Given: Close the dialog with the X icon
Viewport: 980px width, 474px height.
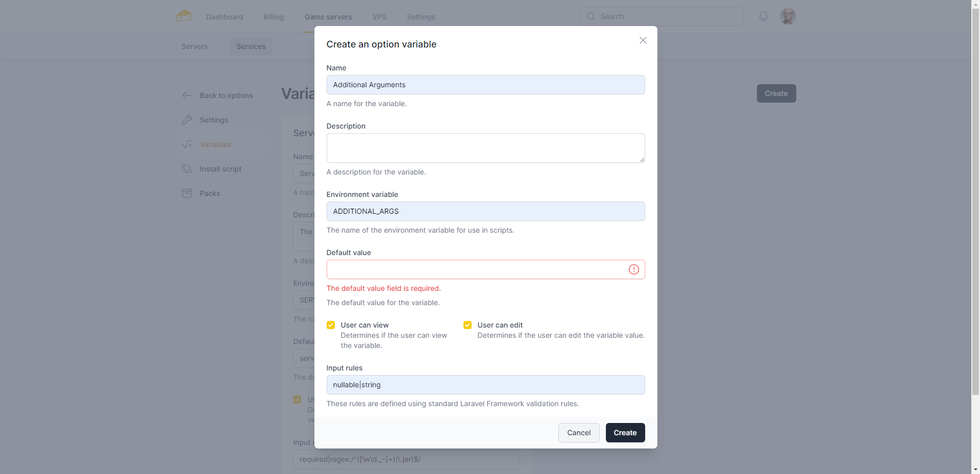Looking at the screenshot, I should click(643, 40).
